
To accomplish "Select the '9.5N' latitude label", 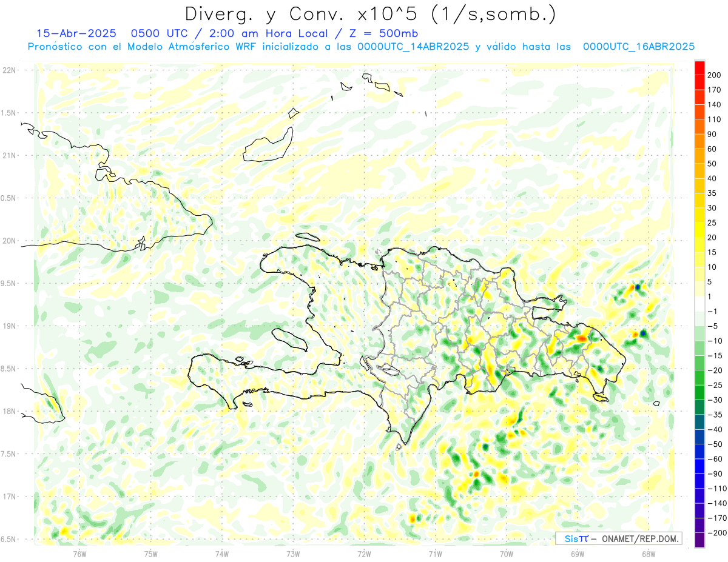I will click(x=8, y=283).
